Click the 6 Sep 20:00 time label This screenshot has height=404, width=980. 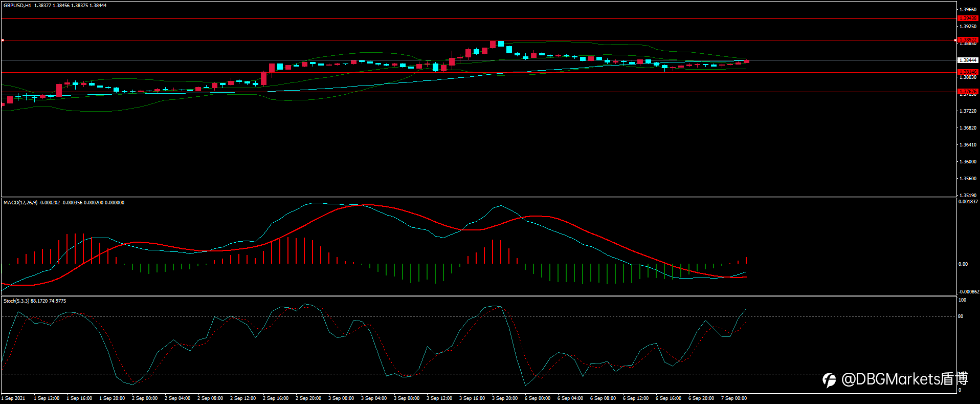click(x=701, y=398)
